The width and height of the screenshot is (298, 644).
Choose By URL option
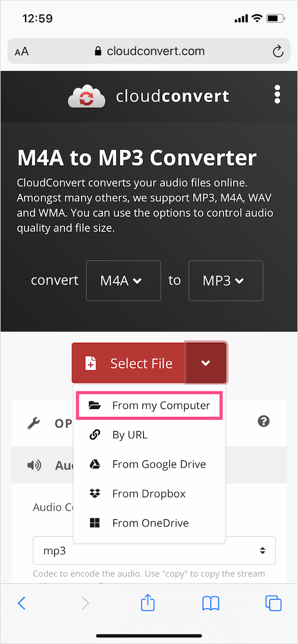149,435
